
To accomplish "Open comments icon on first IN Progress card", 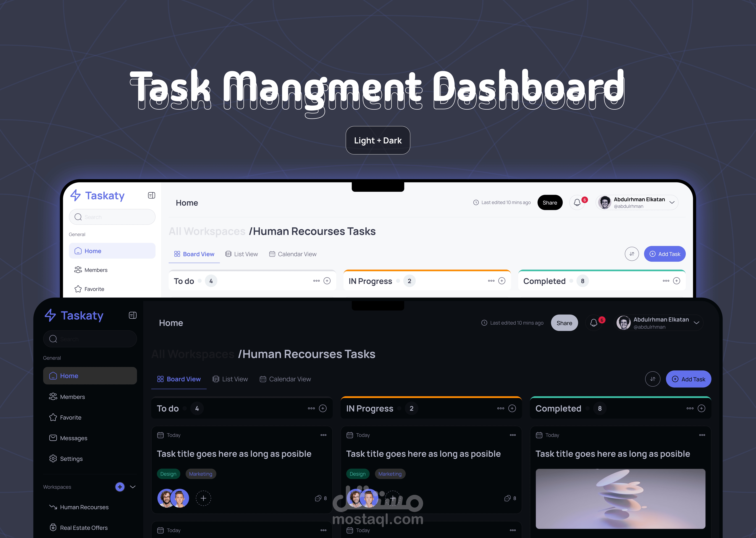I will (x=507, y=498).
